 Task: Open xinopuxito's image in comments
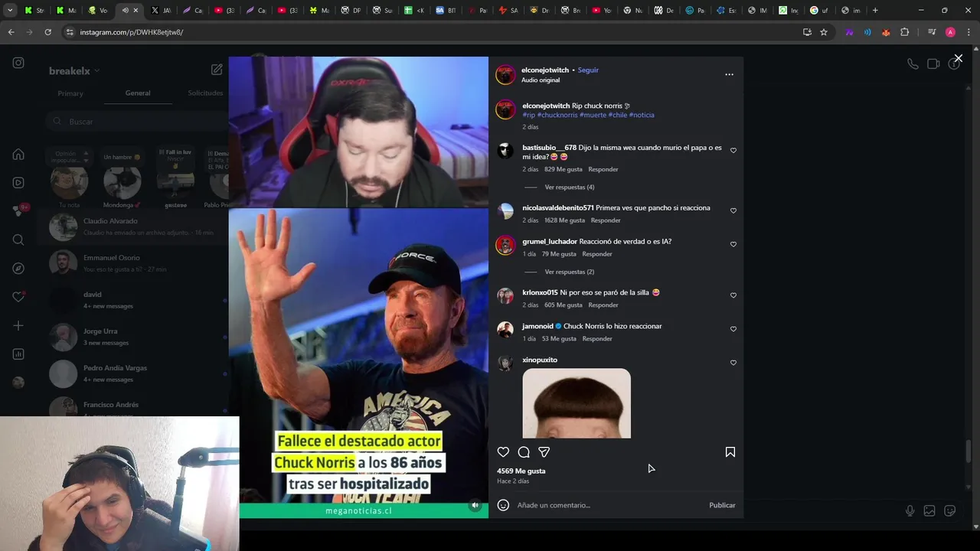[x=577, y=403]
